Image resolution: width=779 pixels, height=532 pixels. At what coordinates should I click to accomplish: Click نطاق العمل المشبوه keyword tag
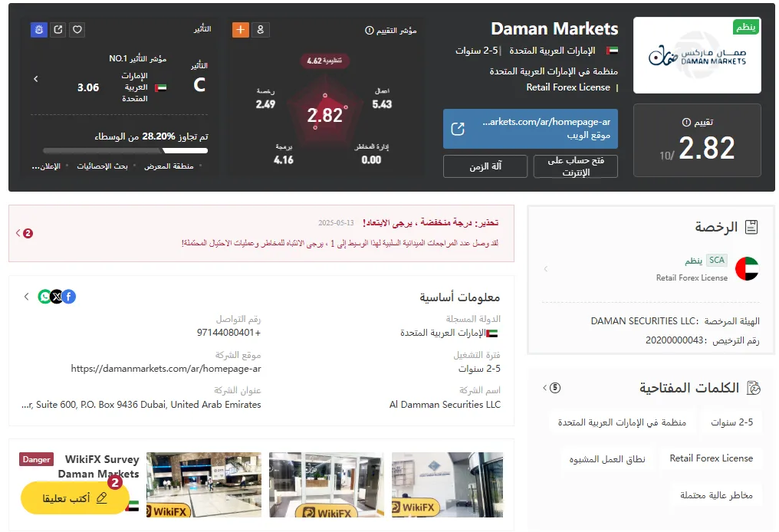(607, 458)
